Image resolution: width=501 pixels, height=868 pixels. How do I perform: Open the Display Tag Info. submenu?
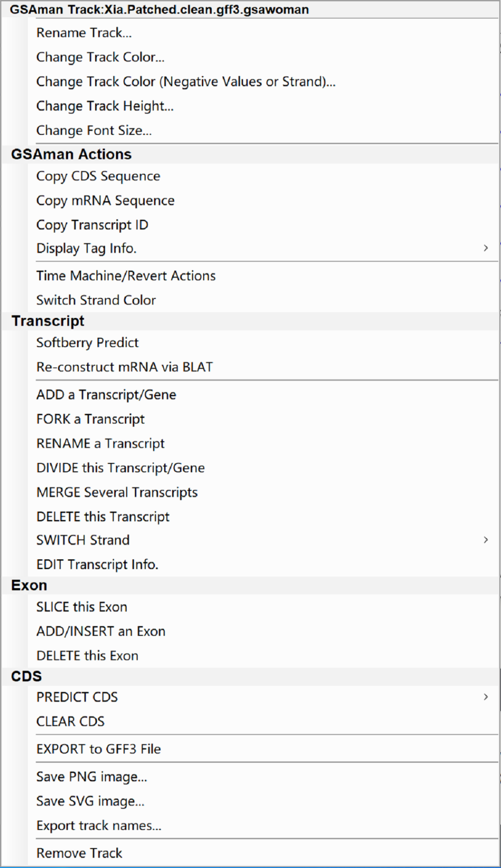click(x=86, y=248)
